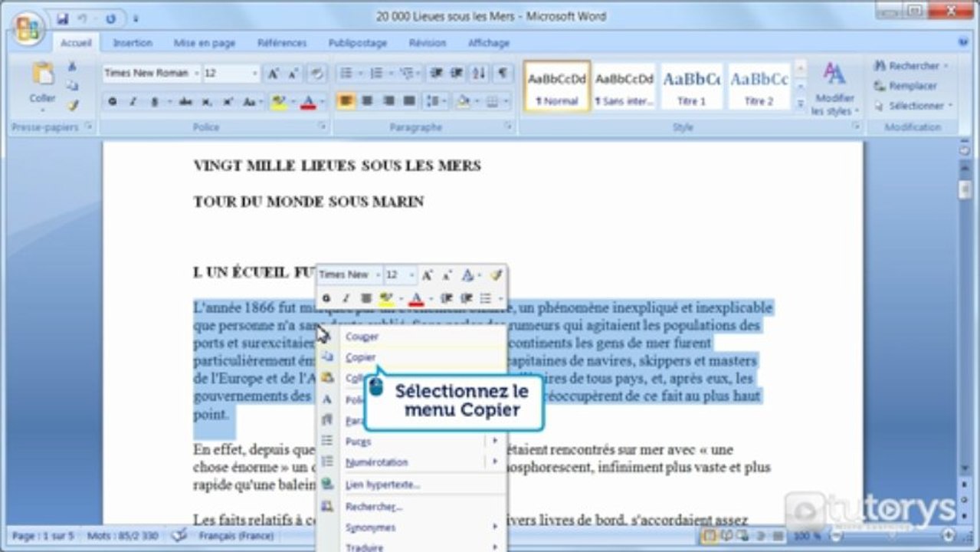Open the numbering list dropdown in ribbon

tap(390, 74)
